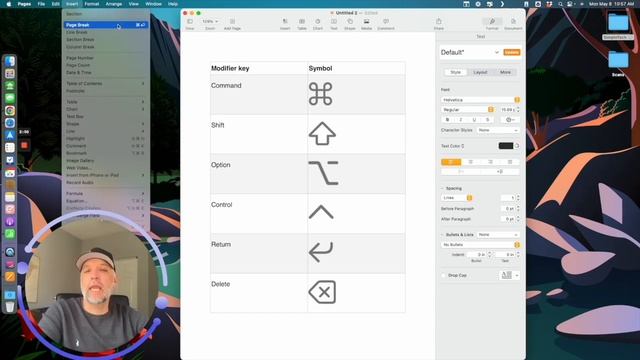Click the Table toolbar icon
Image resolution: width=640 pixels, height=360 pixels.
point(302,22)
